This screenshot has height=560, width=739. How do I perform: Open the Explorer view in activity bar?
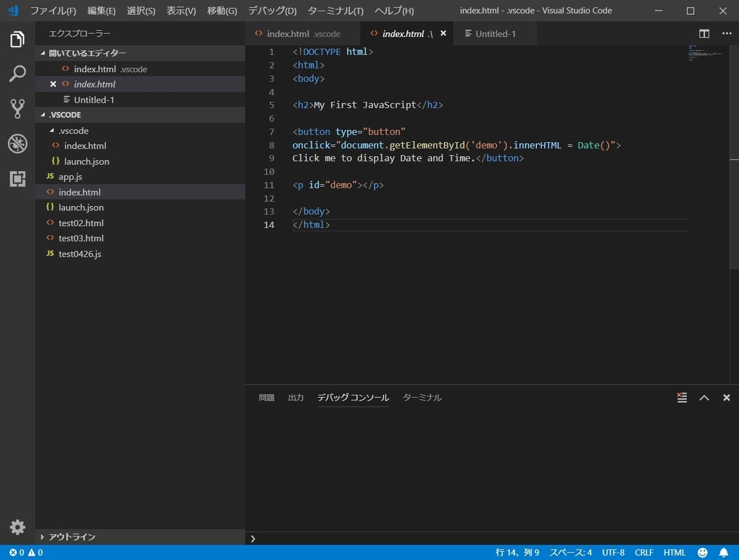17,40
